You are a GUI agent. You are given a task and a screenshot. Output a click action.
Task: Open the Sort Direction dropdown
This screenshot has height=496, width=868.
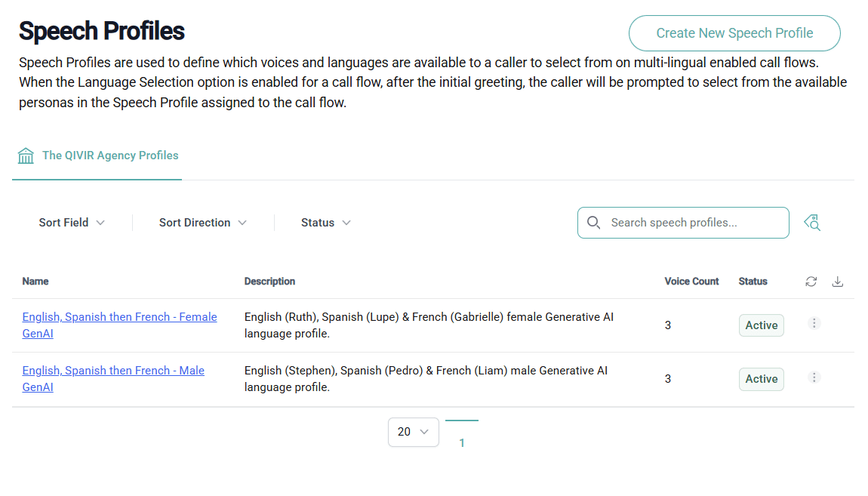[202, 223]
